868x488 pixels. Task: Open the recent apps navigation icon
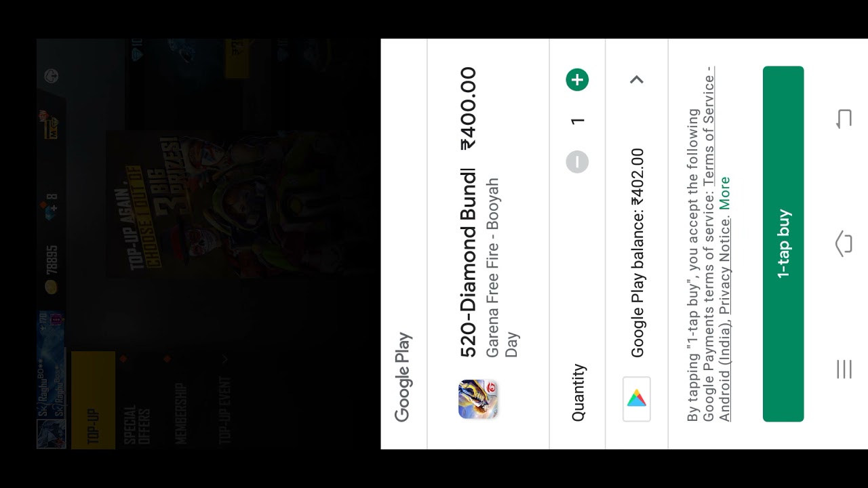pos(844,369)
